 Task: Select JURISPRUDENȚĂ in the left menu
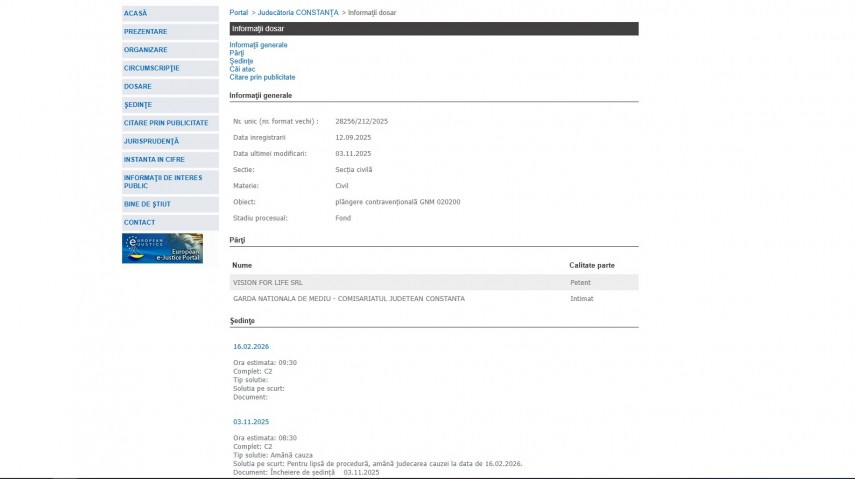pos(152,141)
